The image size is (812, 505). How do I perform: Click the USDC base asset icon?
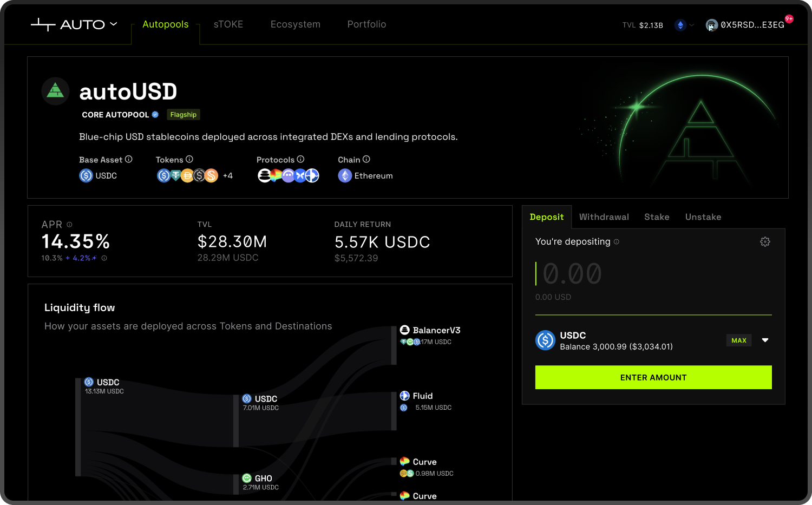pos(86,175)
